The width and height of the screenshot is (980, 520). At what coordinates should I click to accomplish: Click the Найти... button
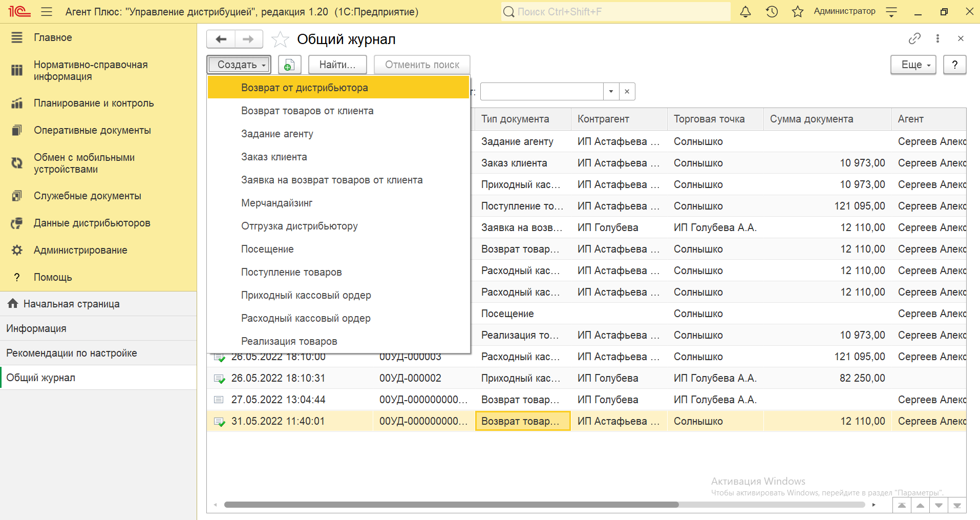click(337, 65)
